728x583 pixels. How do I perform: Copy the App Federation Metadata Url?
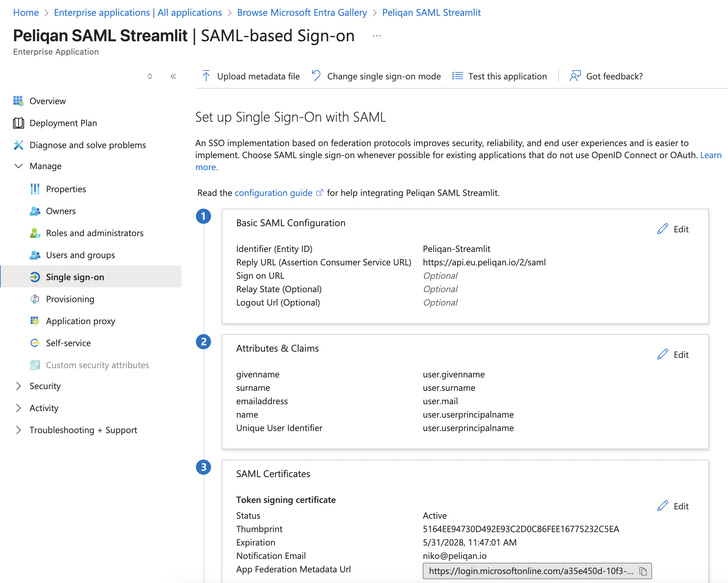click(x=643, y=571)
